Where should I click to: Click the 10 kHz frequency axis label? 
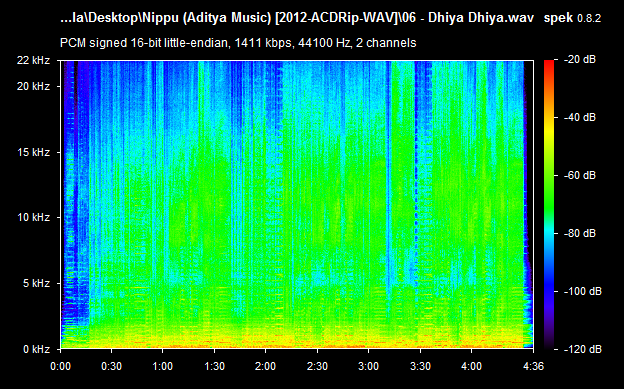33,217
